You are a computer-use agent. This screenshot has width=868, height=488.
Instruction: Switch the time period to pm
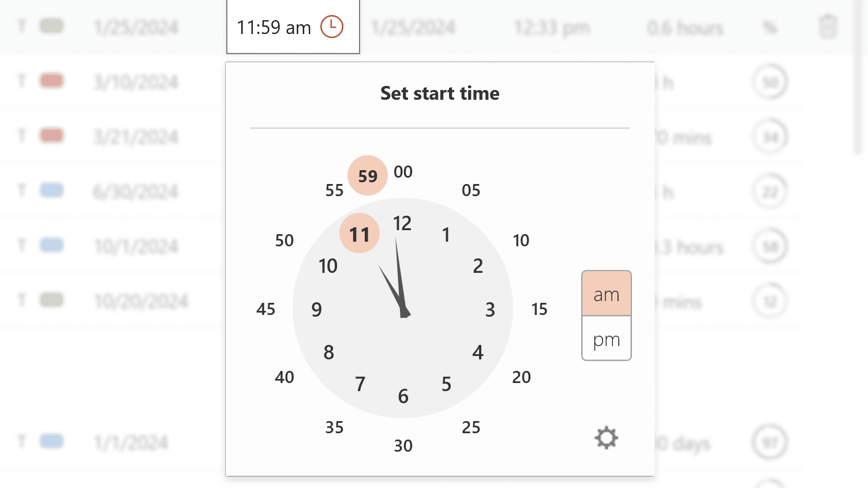point(606,339)
